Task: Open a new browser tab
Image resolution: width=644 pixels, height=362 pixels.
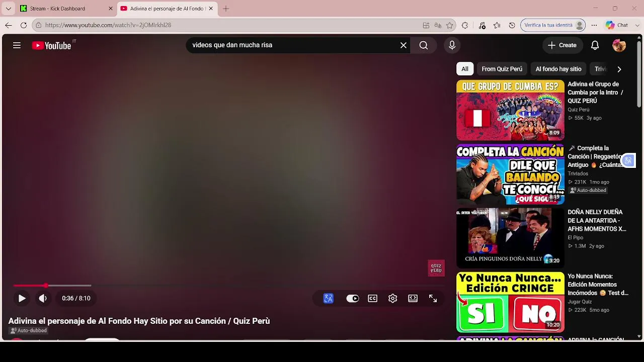Action: (x=226, y=9)
